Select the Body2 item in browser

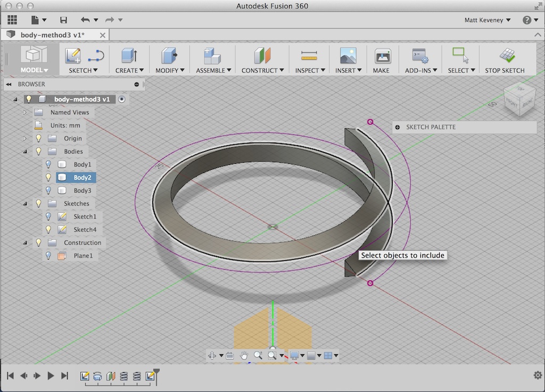(76, 178)
